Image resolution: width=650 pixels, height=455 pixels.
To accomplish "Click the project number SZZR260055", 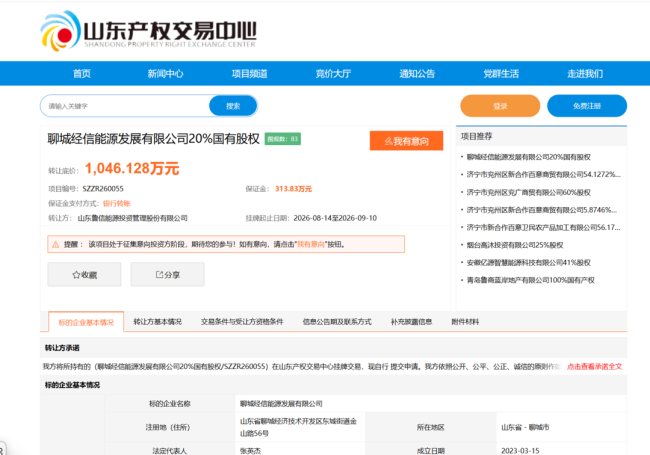I will click(103, 189).
